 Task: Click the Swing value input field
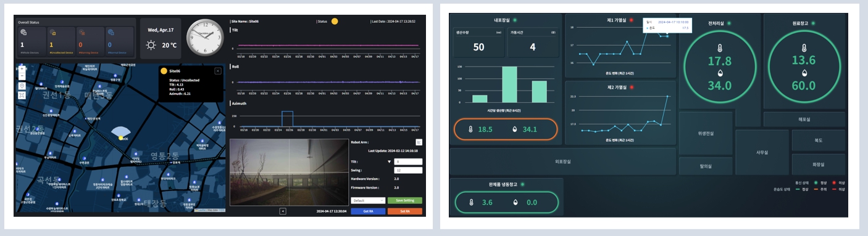(x=407, y=171)
